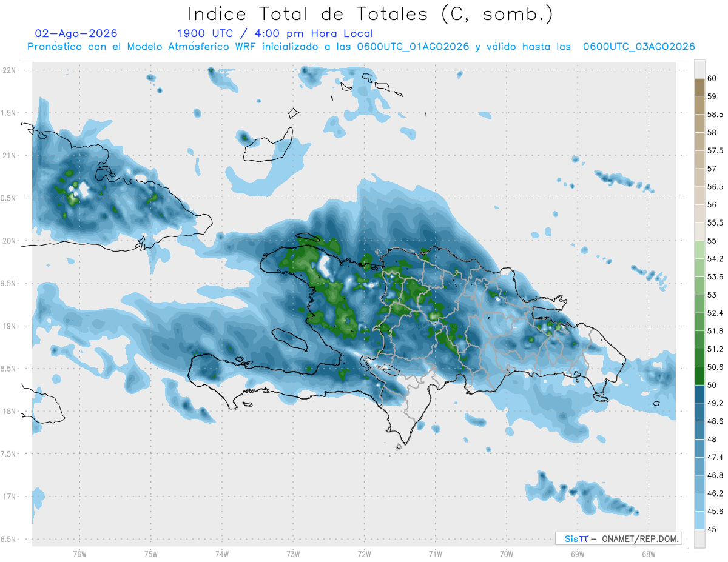Click the colorbar label '57.5'
The width and height of the screenshot is (728, 562).
(716, 150)
